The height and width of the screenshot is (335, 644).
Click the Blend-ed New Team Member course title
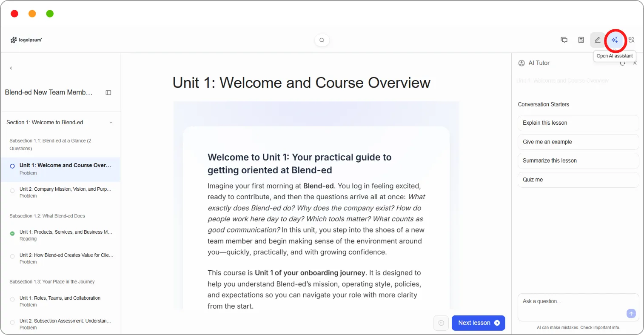point(48,92)
